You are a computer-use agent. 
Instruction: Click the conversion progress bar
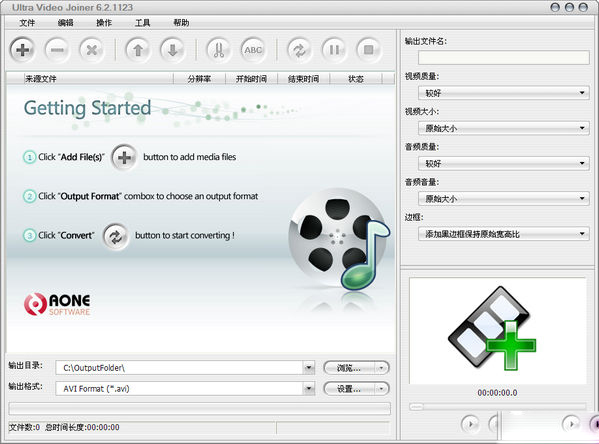[x=199, y=408]
